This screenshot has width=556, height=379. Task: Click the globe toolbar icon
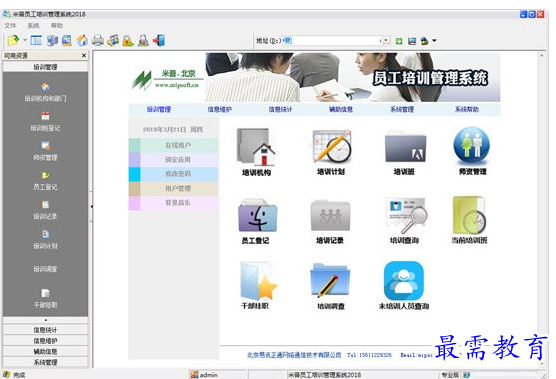52,40
